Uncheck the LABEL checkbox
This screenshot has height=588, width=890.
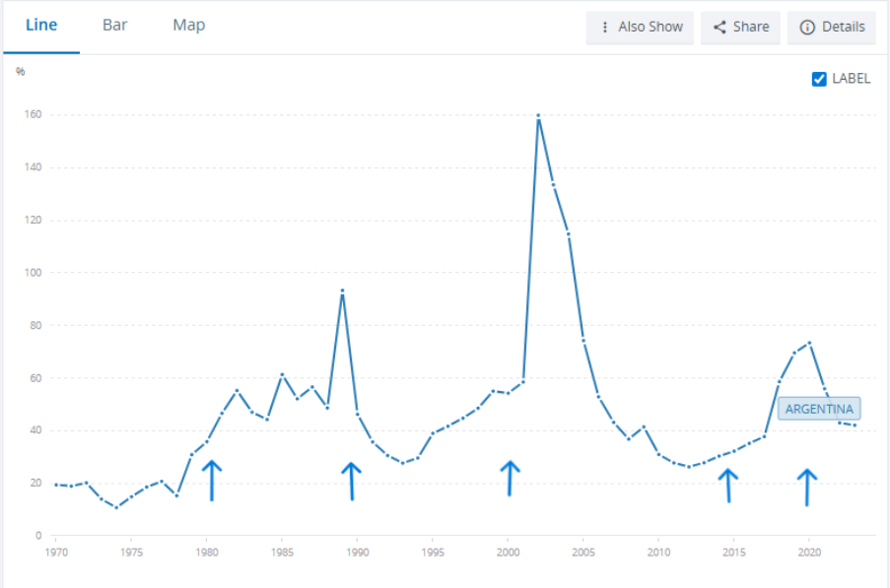pos(819,79)
